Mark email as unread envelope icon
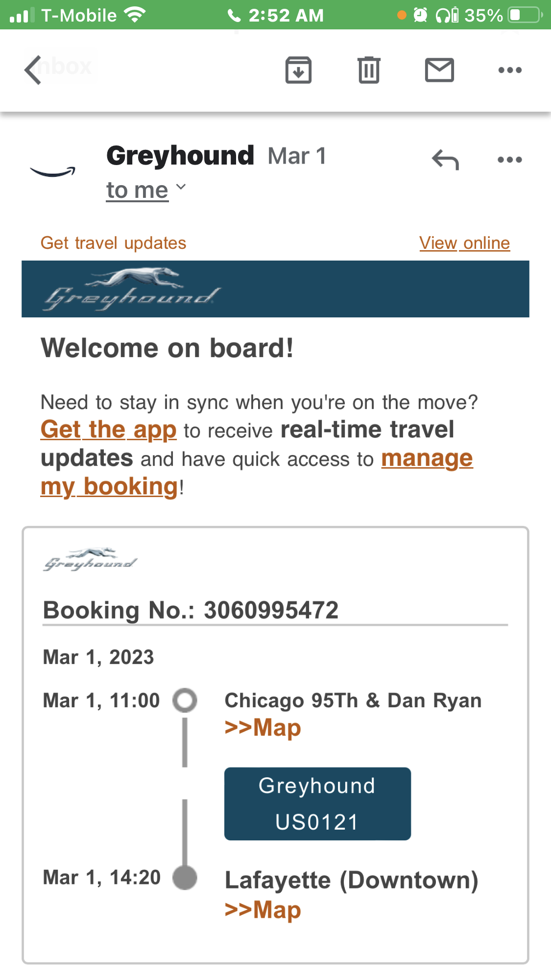 pos(439,70)
